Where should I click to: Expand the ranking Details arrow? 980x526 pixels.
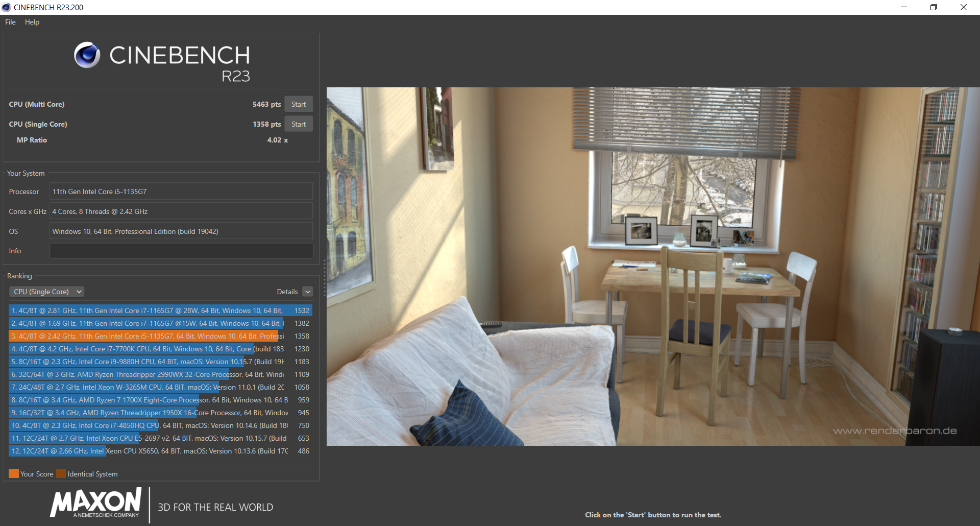click(307, 292)
